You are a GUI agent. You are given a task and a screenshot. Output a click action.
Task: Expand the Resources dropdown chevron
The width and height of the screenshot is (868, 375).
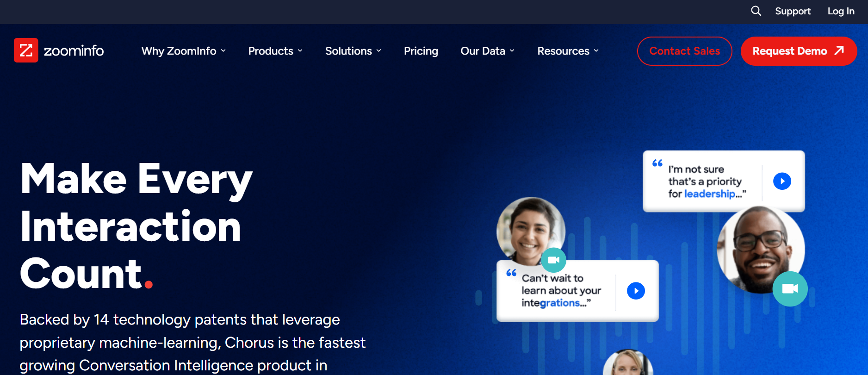(x=596, y=51)
